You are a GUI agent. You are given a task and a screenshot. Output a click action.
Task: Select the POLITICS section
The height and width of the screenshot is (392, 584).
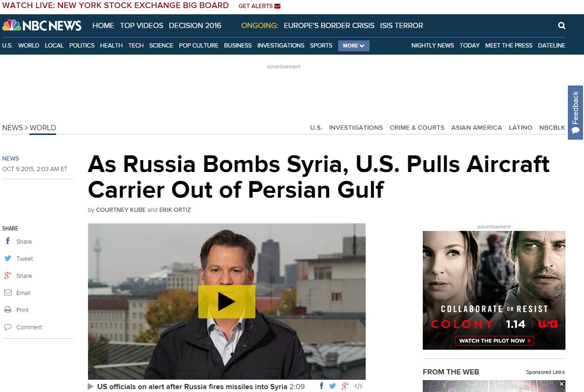click(82, 46)
